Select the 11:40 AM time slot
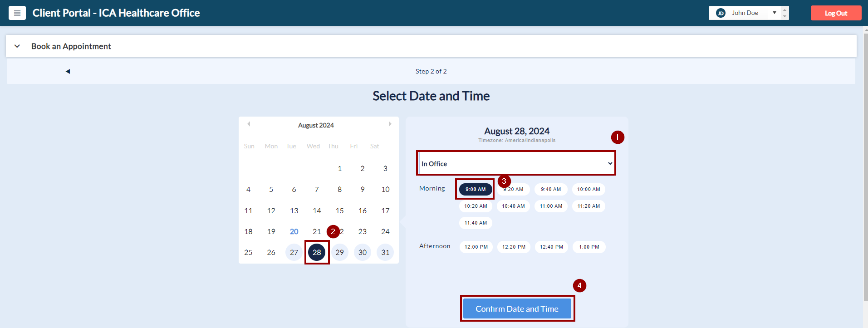This screenshot has width=868, height=328. (476, 223)
